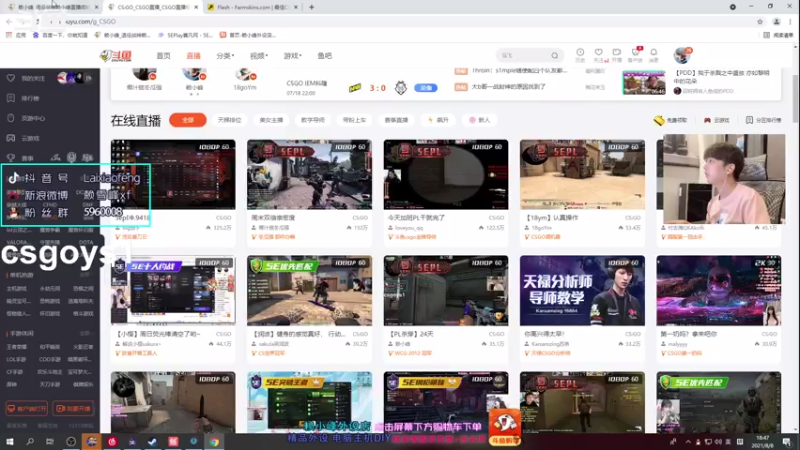Select the 飙升 filter tab
This screenshot has height=450, width=800.
[x=438, y=120]
